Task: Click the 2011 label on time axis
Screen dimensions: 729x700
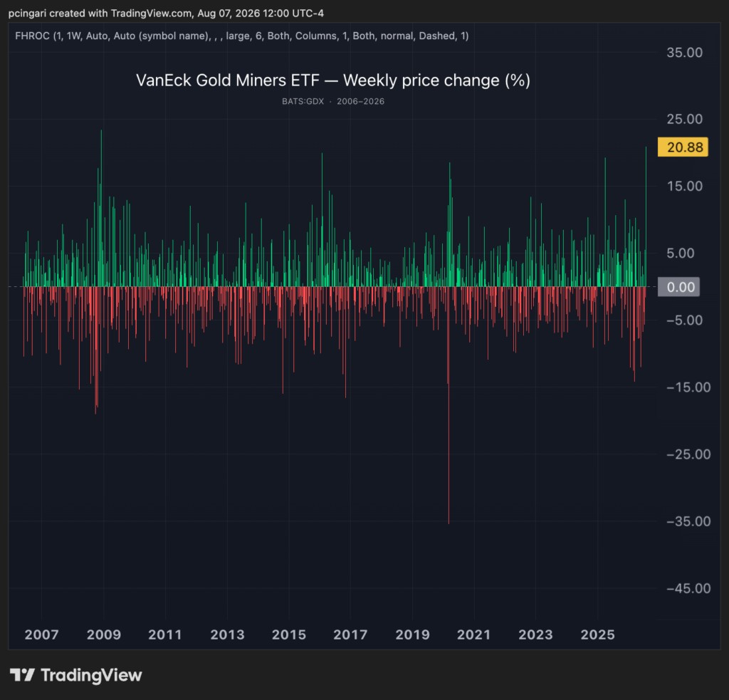Action: point(165,634)
